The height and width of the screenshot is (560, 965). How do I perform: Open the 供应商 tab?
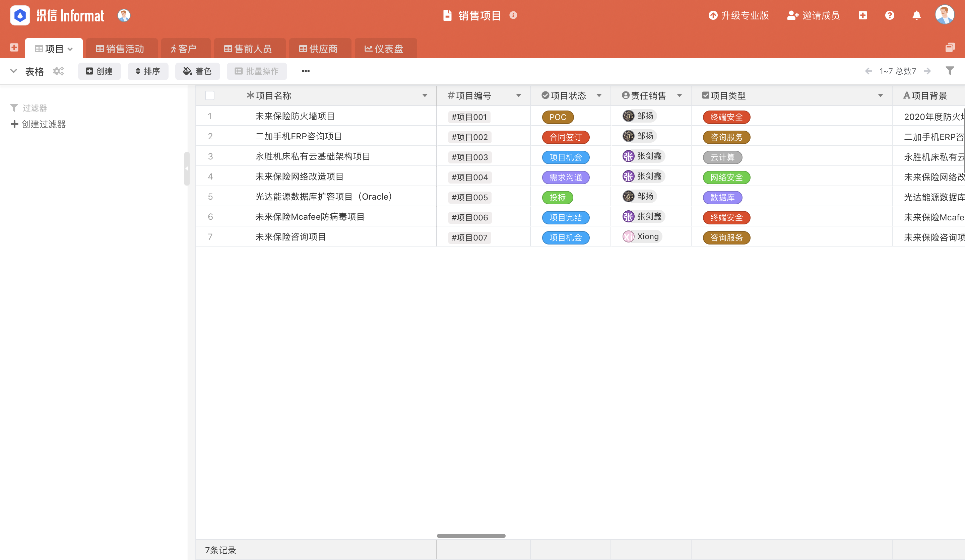click(320, 48)
